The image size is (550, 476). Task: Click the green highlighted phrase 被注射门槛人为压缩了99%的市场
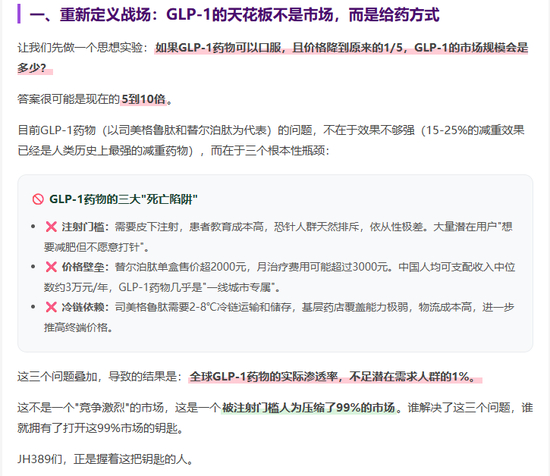[308, 408]
